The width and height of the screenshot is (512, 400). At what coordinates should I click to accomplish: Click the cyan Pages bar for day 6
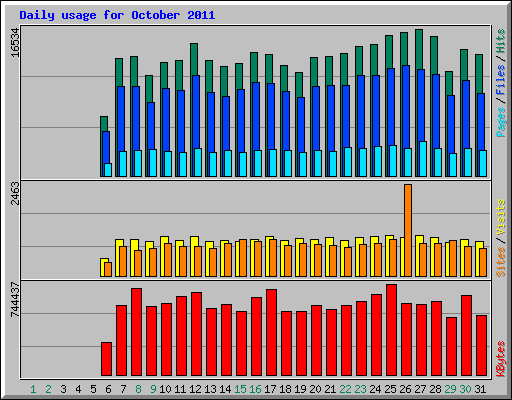tap(108, 170)
